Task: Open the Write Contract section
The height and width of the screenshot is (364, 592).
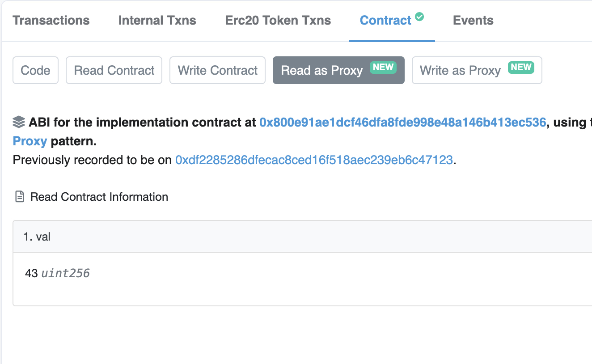Action: coord(218,70)
